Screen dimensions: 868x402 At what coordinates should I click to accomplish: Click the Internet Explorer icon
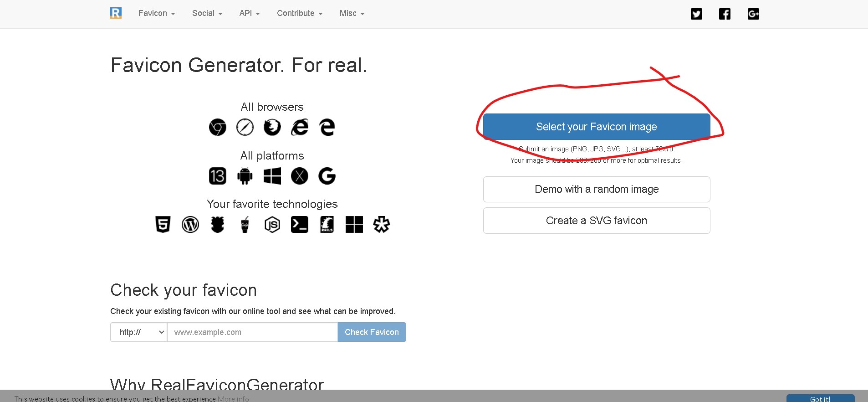300,127
